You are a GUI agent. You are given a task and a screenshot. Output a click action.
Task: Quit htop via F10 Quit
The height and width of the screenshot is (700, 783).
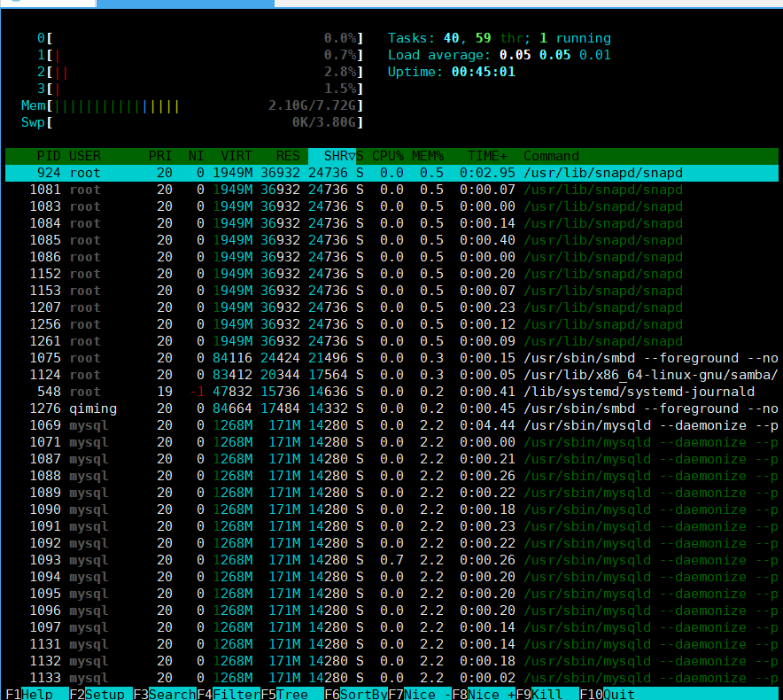tap(608, 694)
